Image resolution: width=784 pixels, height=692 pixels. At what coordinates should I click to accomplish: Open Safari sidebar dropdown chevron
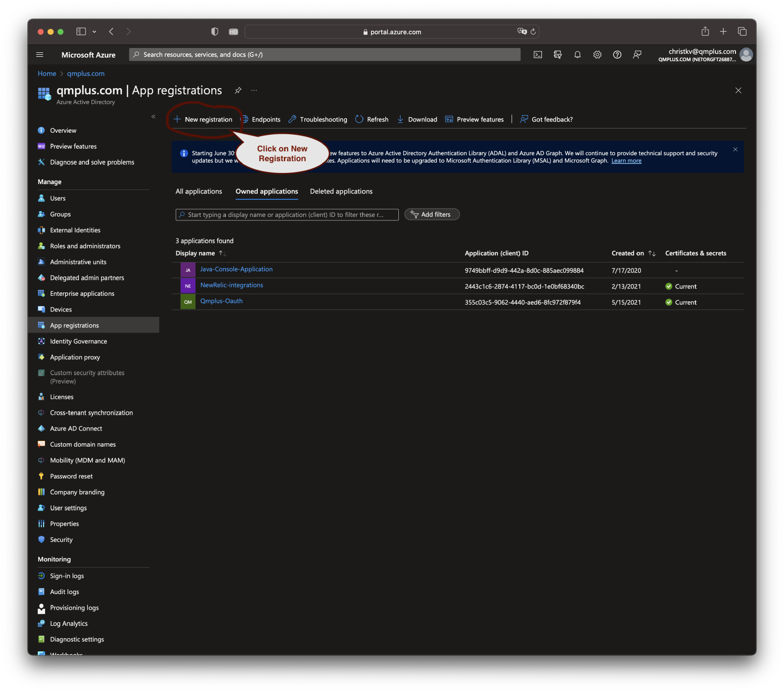coord(94,32)
